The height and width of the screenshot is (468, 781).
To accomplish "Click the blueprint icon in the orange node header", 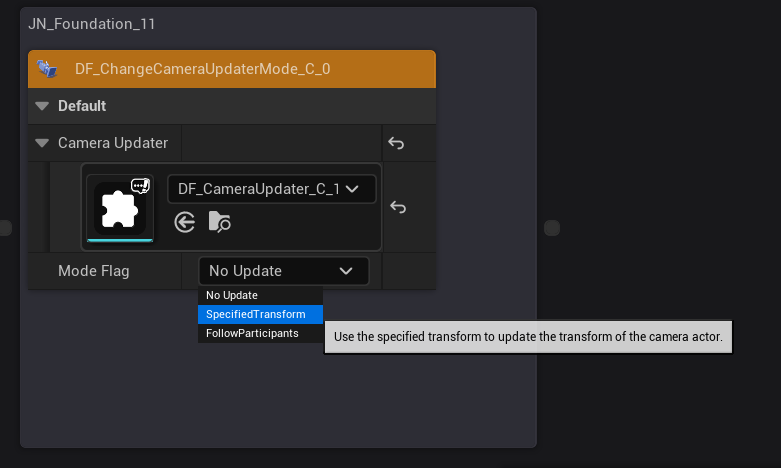I will [47, 69].
